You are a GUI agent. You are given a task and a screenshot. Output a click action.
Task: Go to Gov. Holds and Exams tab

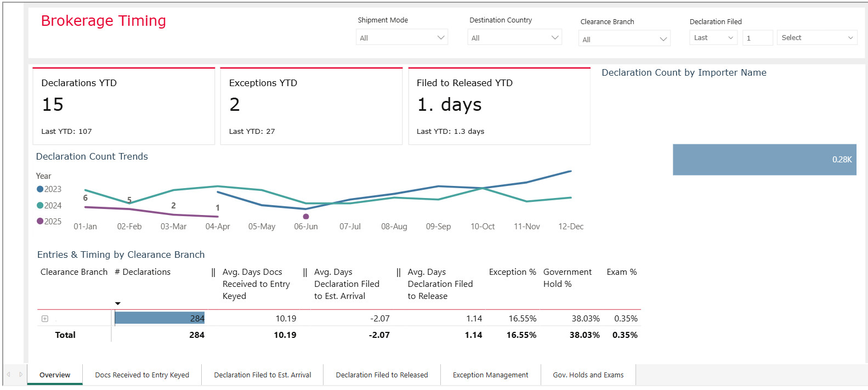(x=588, y=375)
